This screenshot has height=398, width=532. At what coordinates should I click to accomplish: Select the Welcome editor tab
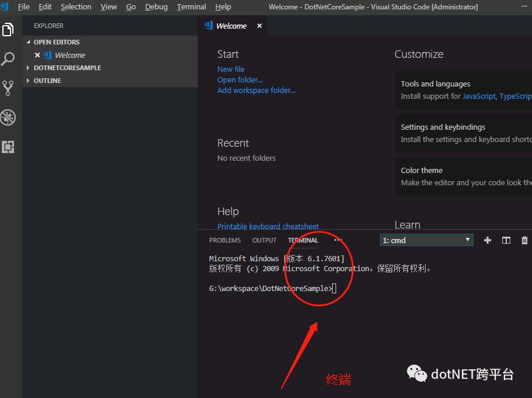232,26
